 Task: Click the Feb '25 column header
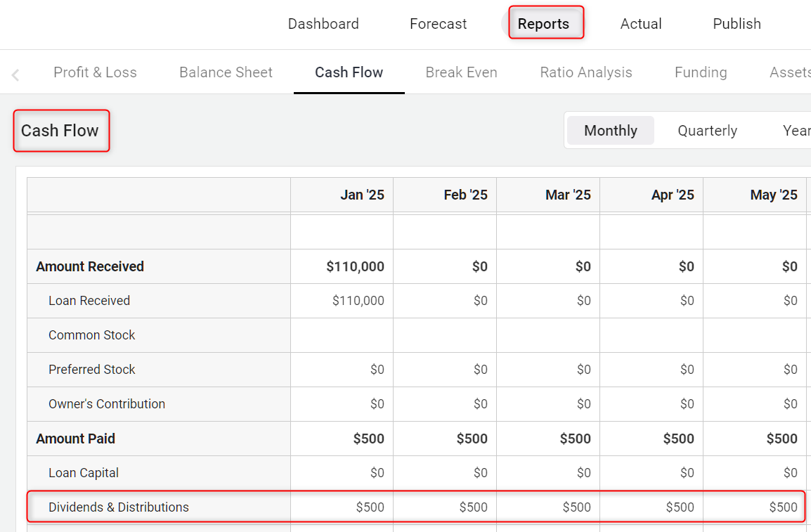[445, 195]
